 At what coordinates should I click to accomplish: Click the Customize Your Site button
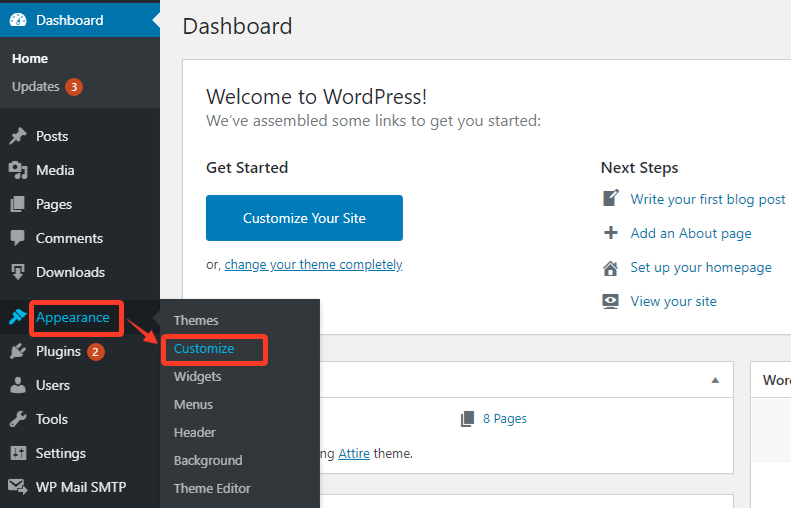pos(304,218)
